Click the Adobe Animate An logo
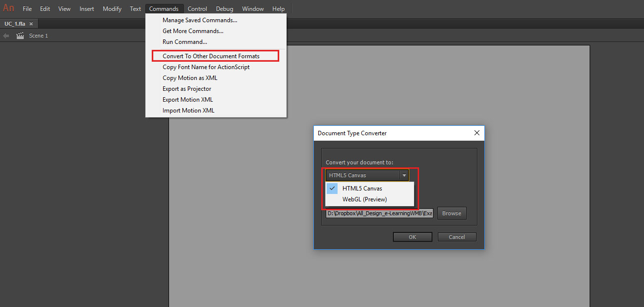This screenshot has height=307, width=644. pyautogui.click(x=8, y=8)
